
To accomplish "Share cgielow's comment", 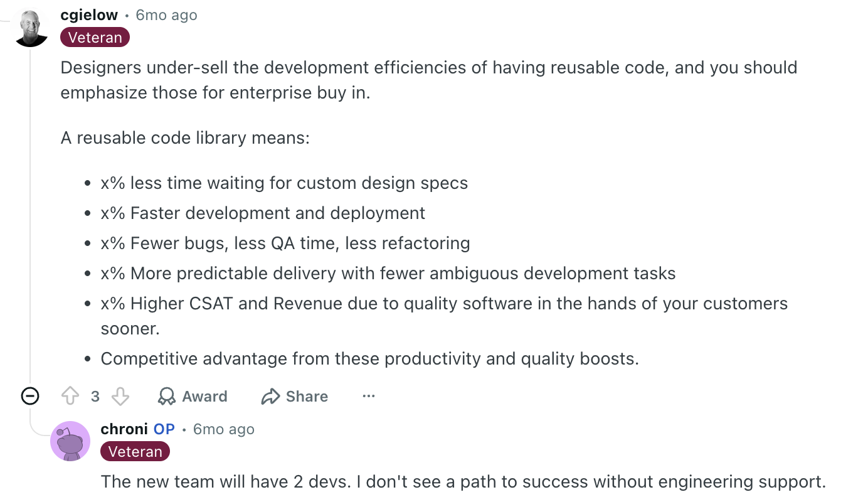I will click(x=294, y=396).
